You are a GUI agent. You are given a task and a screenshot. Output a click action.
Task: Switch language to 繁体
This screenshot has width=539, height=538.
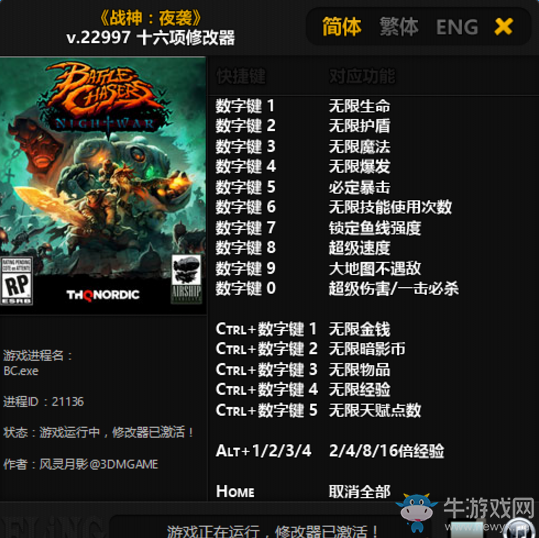[399, 27]
